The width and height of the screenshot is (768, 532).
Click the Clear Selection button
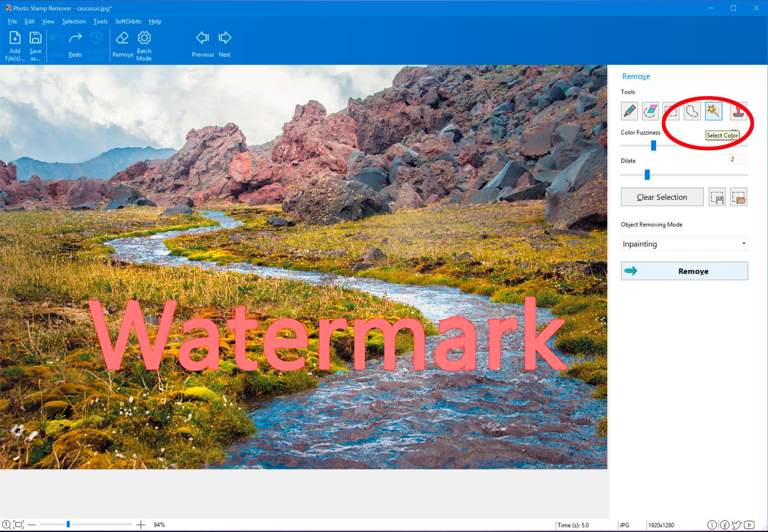click(662, 197)
